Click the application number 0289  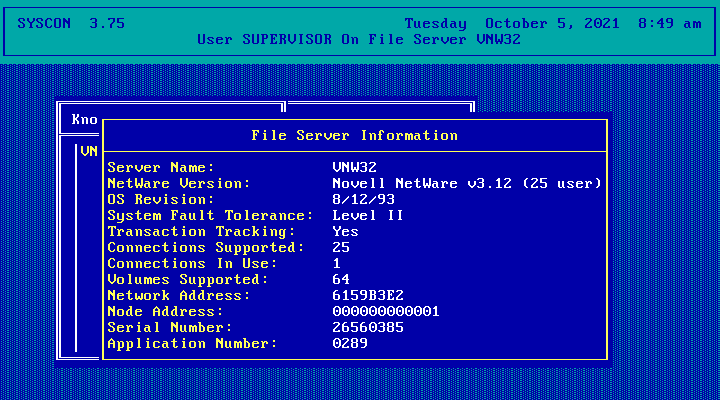coord(350,344)
